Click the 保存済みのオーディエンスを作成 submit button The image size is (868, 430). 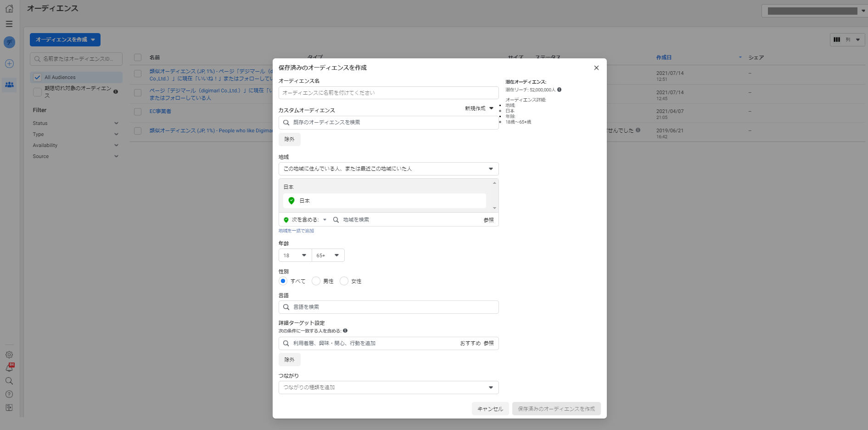click(x=556, y=409)
